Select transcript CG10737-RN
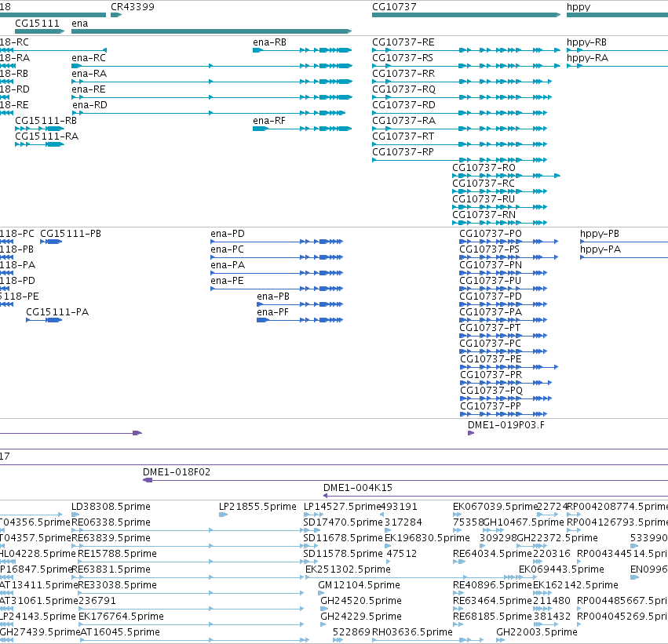This screenshot has width=668, height=644. tap(500, 223)
